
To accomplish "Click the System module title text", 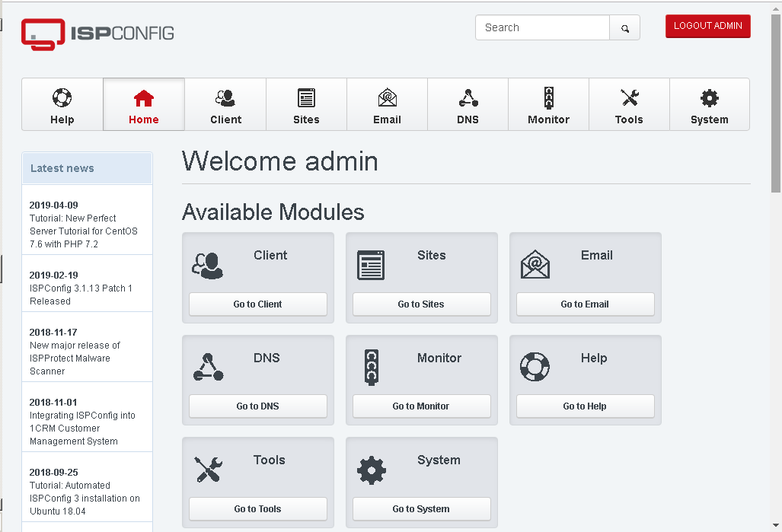I will (x=439, y=460).
